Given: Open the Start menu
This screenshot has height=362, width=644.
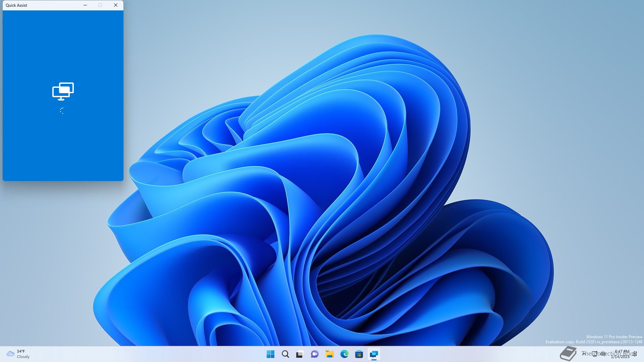Looking at the screenshot, I should 270,354.
